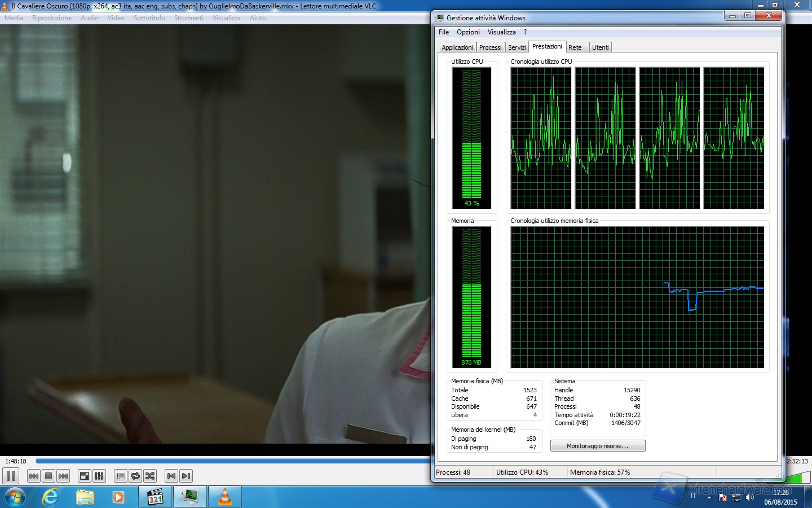This screenshot has height=508, width=812.
Task: Click the previous media button in VLC
Action: click(34, 476)
